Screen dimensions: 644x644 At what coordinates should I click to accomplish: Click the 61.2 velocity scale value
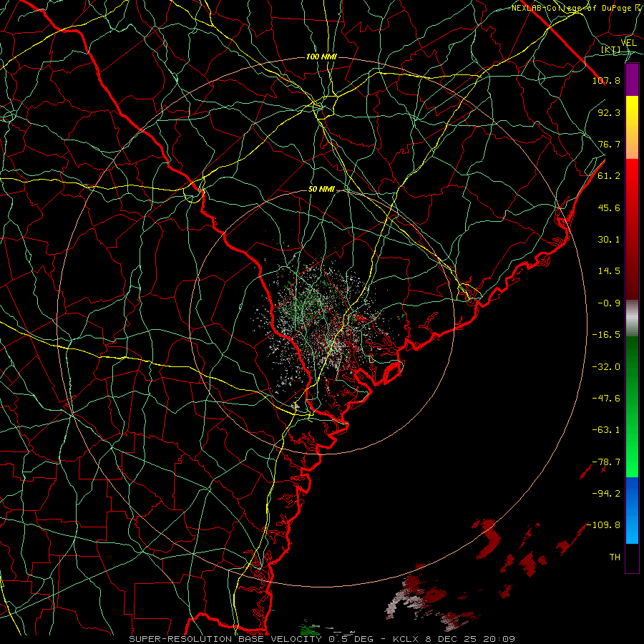[609, 176]
